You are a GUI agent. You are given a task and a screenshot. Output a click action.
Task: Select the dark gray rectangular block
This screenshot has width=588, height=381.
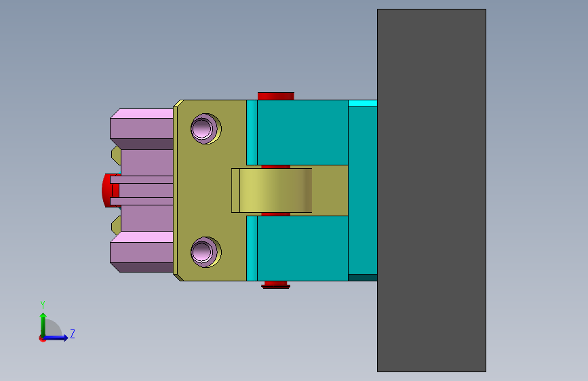431,190
